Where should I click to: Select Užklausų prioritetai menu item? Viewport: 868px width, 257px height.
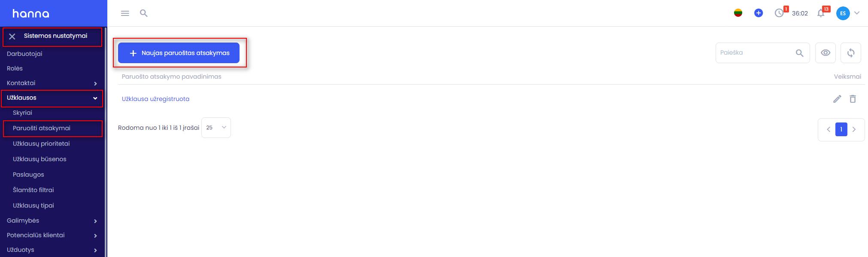coord(41,144)
